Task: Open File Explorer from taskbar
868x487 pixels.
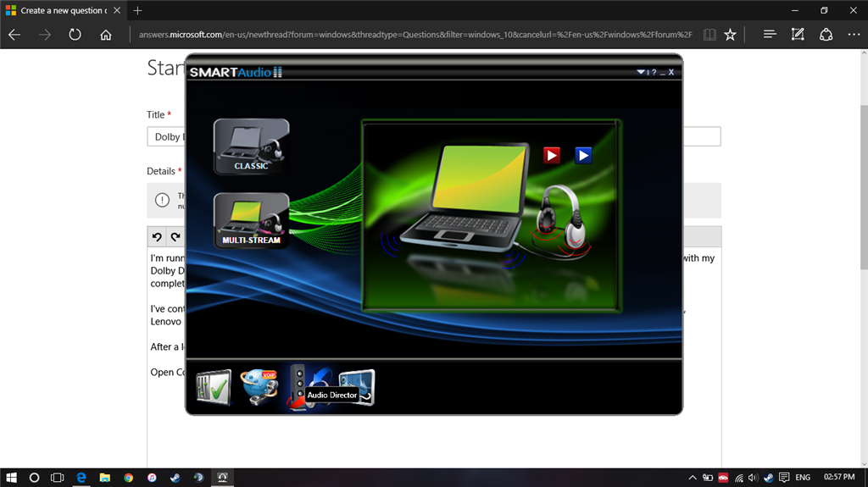Action: pyautogui.click(x=104, y=478)
